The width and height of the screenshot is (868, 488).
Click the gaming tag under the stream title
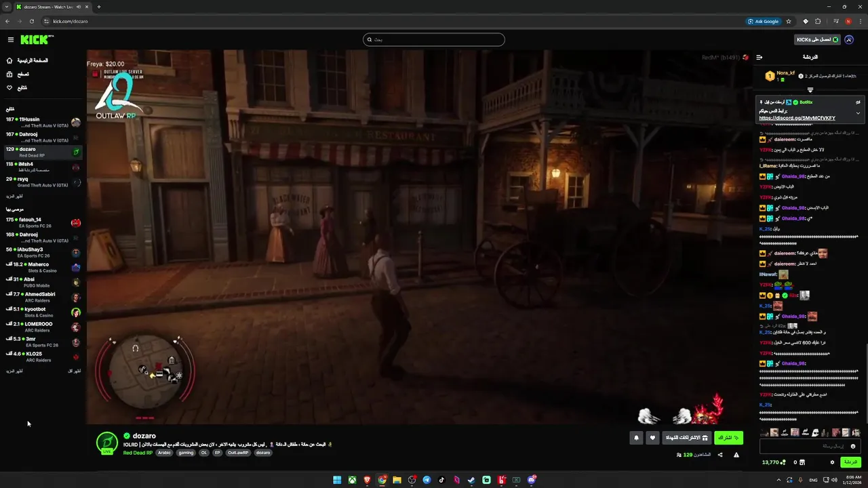click(x=186, y=453)
